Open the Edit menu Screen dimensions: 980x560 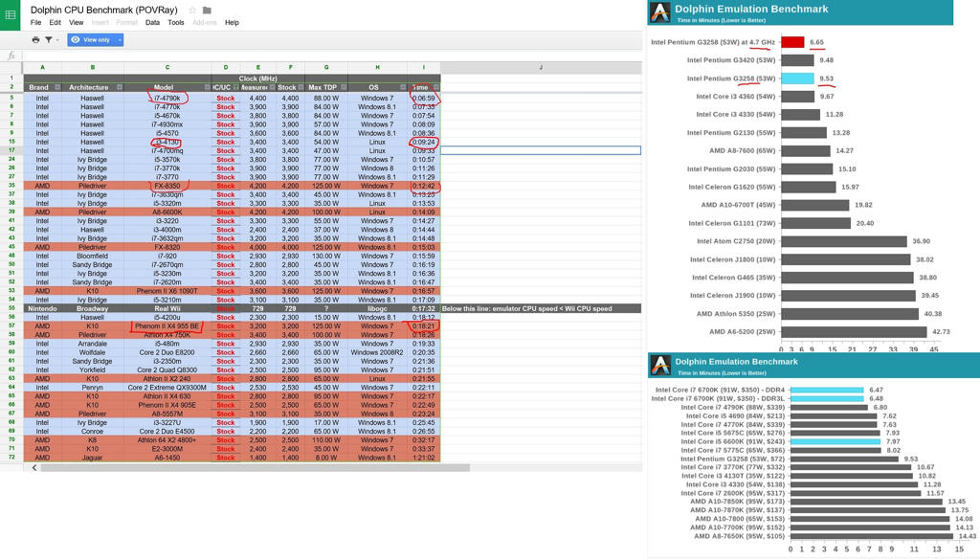click(x=55, y=23)
